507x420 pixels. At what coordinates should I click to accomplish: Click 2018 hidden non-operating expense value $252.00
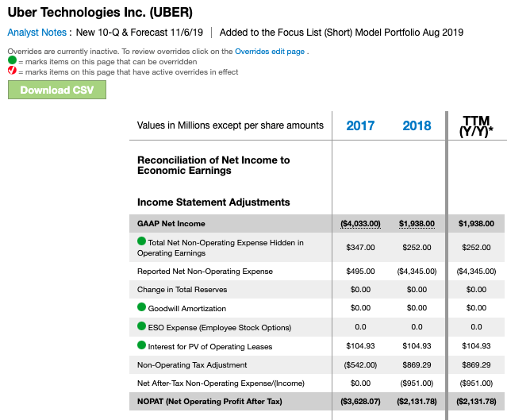click(417, 248)
